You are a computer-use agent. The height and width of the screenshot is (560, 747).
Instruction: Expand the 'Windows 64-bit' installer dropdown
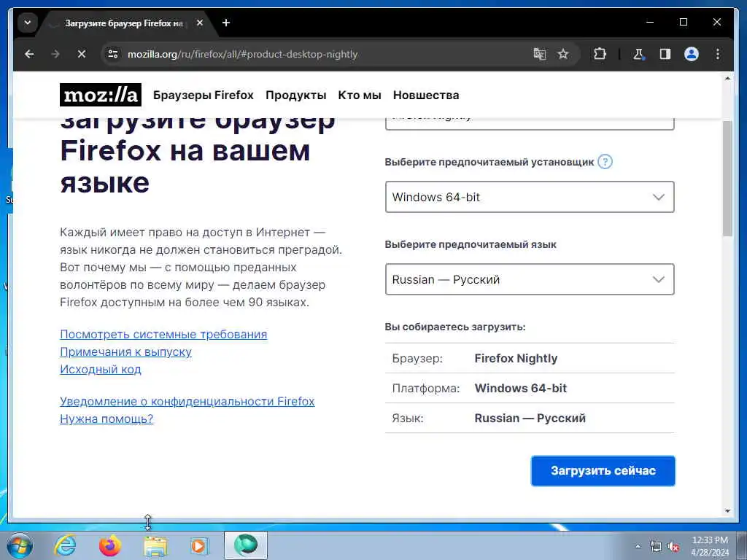coord(530,197)
